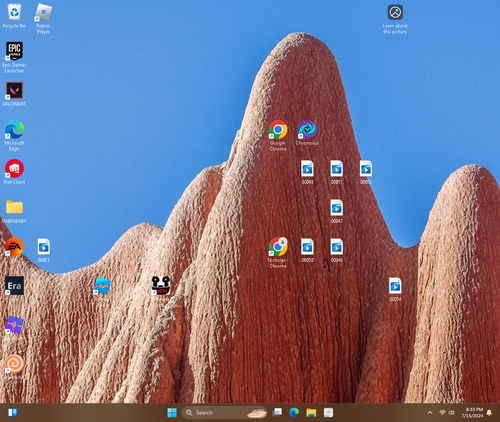The width and height of the screenshot is (500, 422).
Task: Select the Nicholas - Chrome profile shortcut
Action: click(278, 252)
